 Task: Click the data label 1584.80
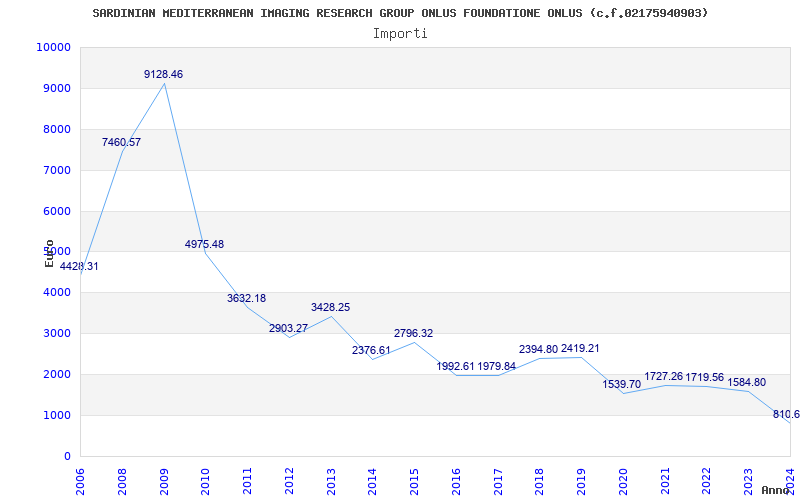coord(746,382)
